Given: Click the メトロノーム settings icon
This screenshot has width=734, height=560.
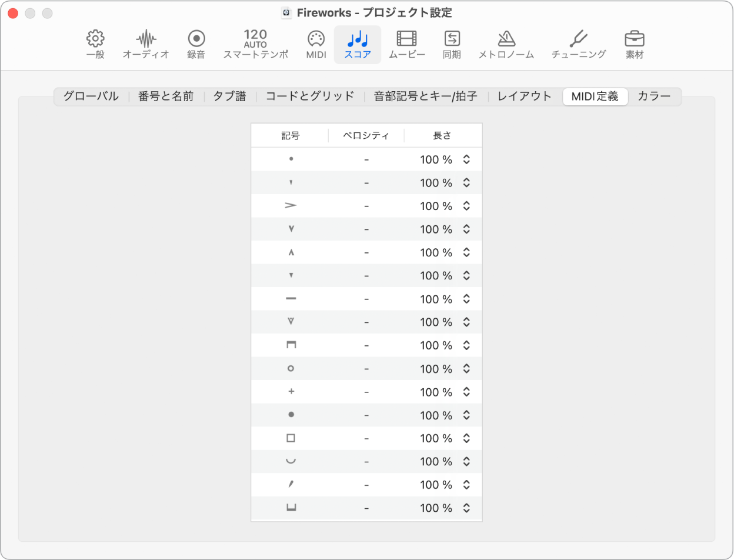Looking at the screenshot, I should [x=505, y=44].
